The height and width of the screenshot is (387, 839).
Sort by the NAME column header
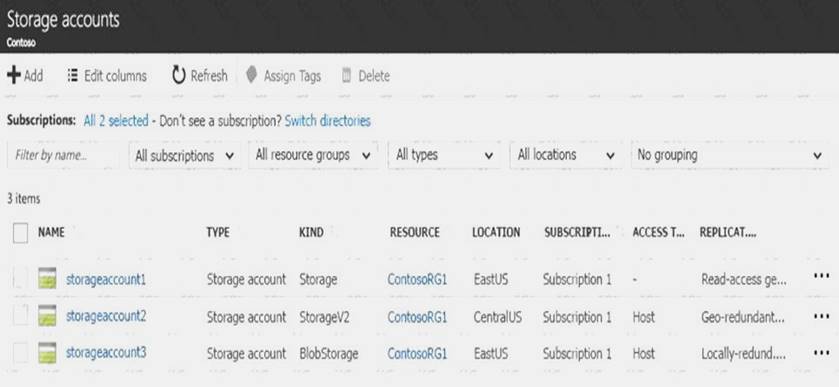pyautogui.click(x=51, y=232)
